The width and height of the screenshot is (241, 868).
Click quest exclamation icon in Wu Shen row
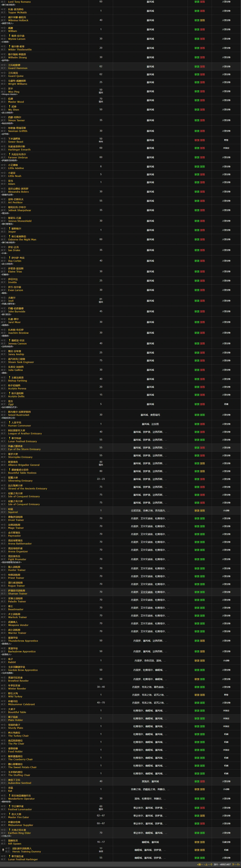coord(10,107)
